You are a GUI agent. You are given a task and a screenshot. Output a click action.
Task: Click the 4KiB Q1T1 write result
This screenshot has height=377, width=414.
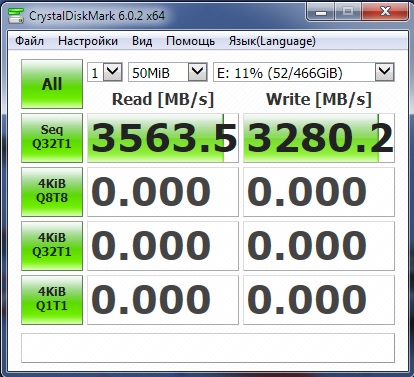click(x=319, y=300)
